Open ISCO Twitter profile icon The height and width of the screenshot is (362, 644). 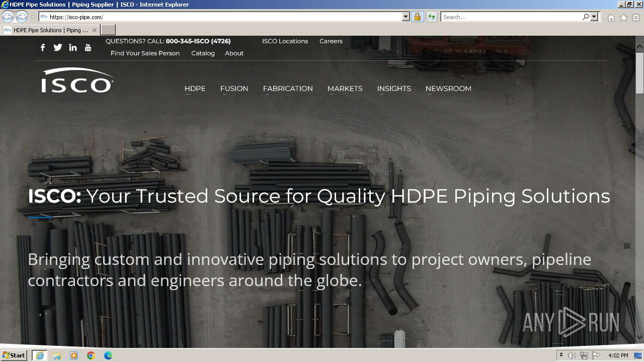pos(58,47)
